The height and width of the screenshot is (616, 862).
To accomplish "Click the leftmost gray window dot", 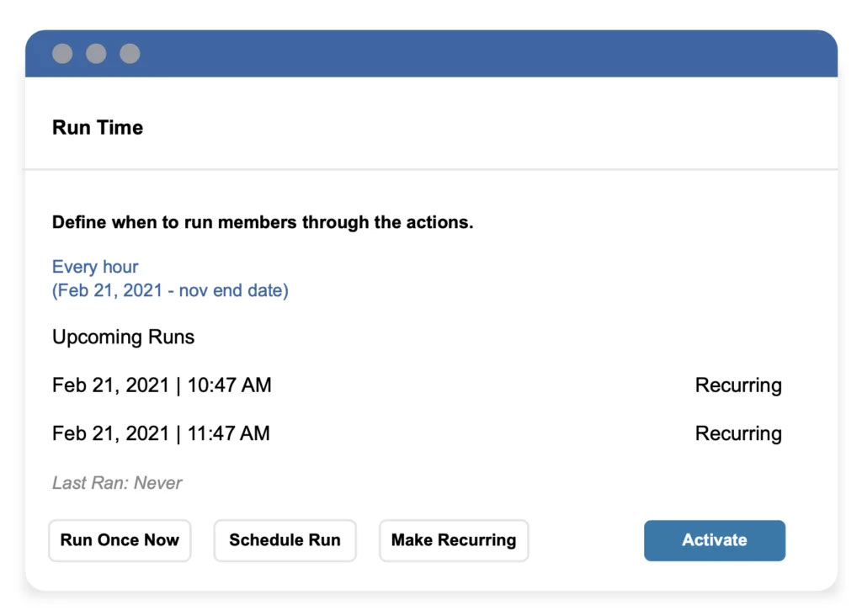I will click(62, 54).
